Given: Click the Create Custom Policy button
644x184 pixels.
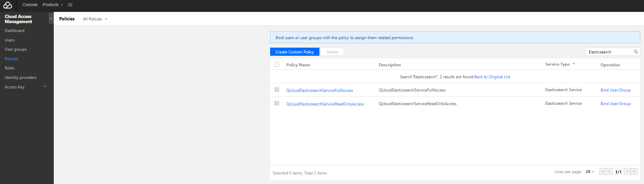Looking at the screenshot, I should point(295,52).
